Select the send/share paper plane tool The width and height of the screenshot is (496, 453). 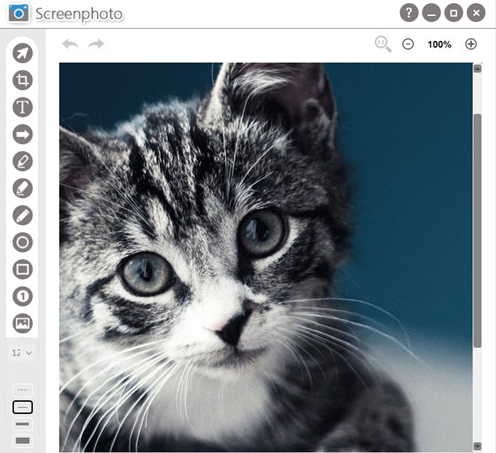tap(23, 53)
